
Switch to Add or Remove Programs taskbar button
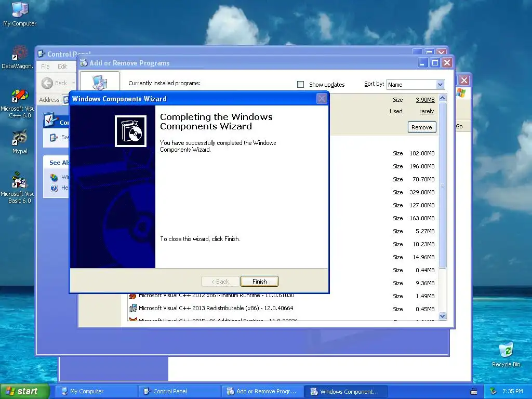(263, 391)
